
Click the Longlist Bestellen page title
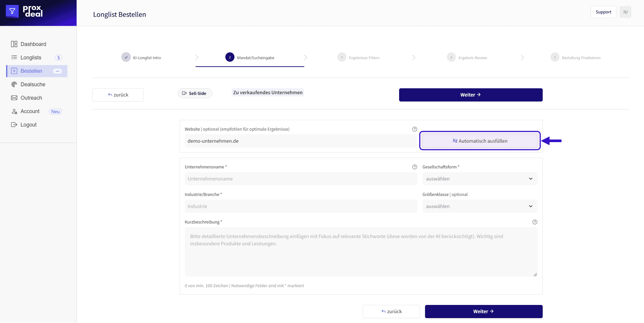click(x=119, y=14)
